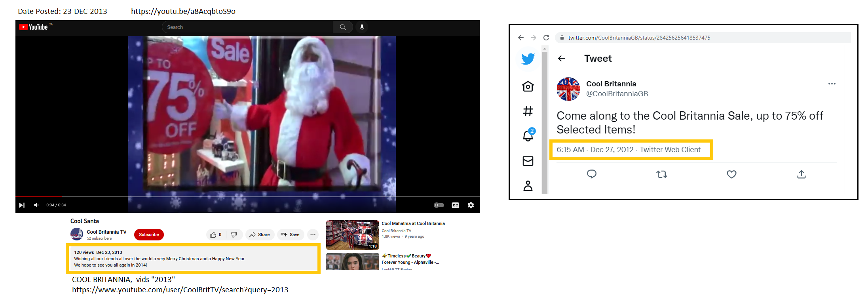The image size is (868, 303).
Task: Focus the YouTube Search input field
Action: (248, 27)
